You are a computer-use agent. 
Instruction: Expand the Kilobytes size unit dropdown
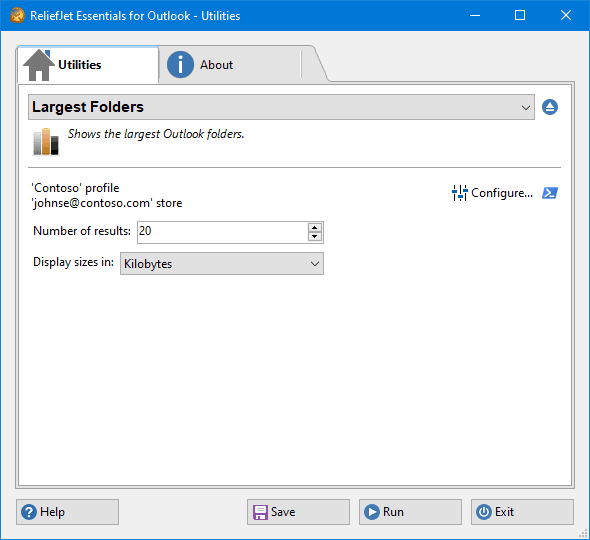click(x=222, y=264)
